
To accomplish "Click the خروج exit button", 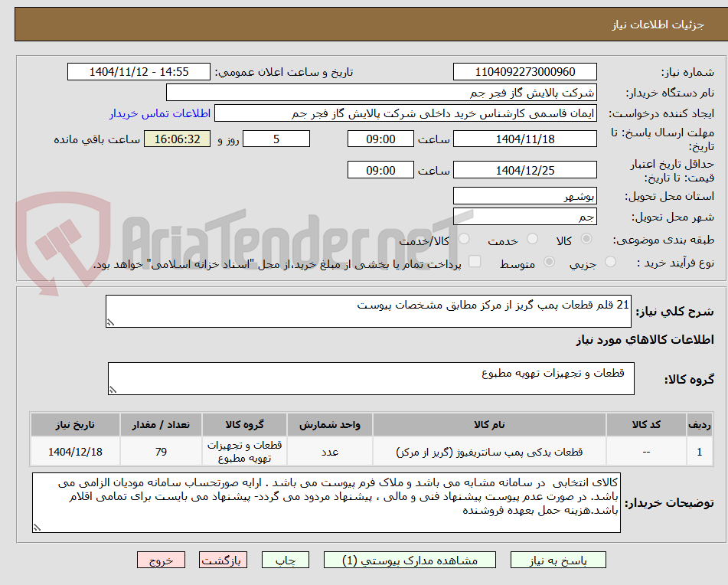I will coord(161,560).
